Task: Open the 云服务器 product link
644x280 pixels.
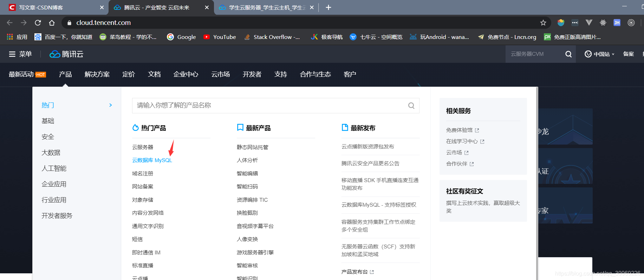Action: click(x=143, y=147)
